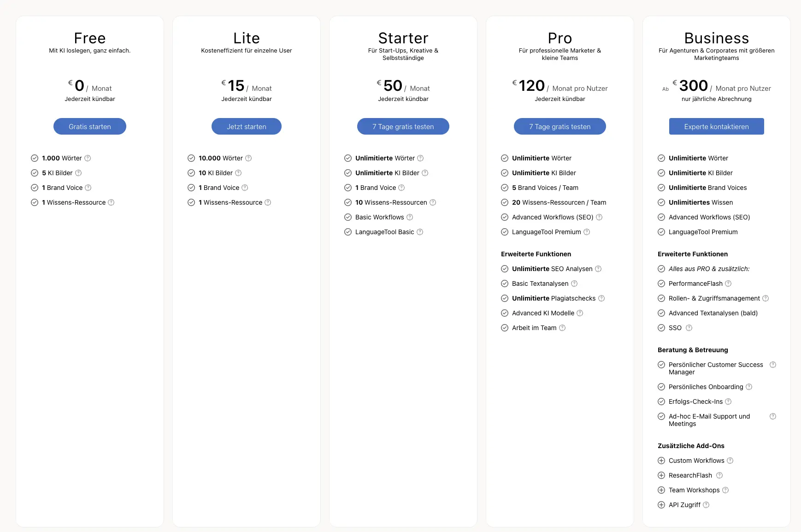Click checkmark next to Advanced KI Modelle
The image size is (801, 532).
tap(505, 313)
